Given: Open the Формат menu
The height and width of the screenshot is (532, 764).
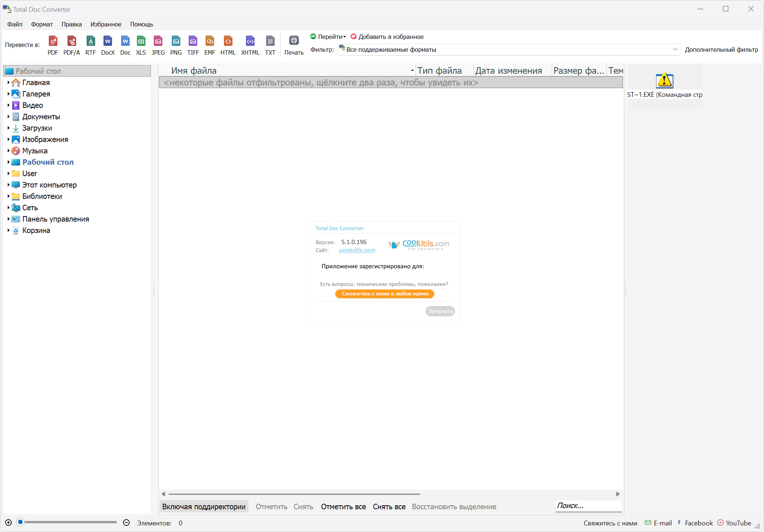Looking at the screenshot, I should pyautogui.click(x=42, y=24).
